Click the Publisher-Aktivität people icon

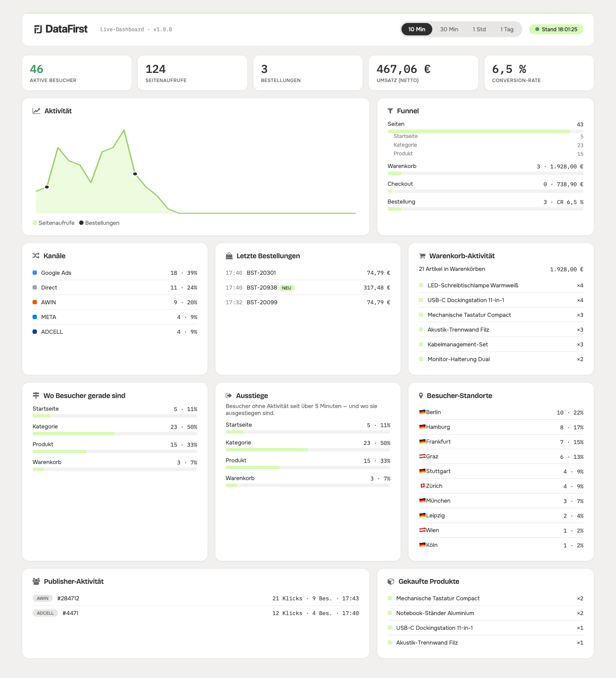click(x=36, y=581)
